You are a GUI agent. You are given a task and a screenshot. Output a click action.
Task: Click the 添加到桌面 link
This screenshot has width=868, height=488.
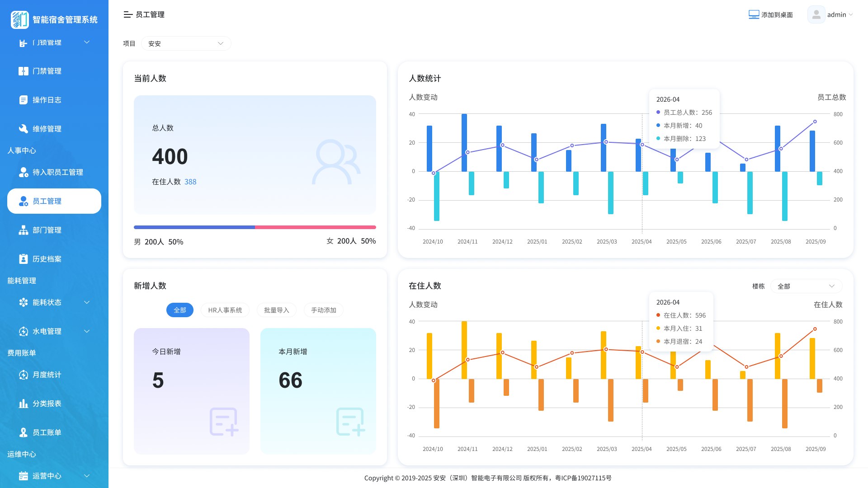click(x=777, y=15)
